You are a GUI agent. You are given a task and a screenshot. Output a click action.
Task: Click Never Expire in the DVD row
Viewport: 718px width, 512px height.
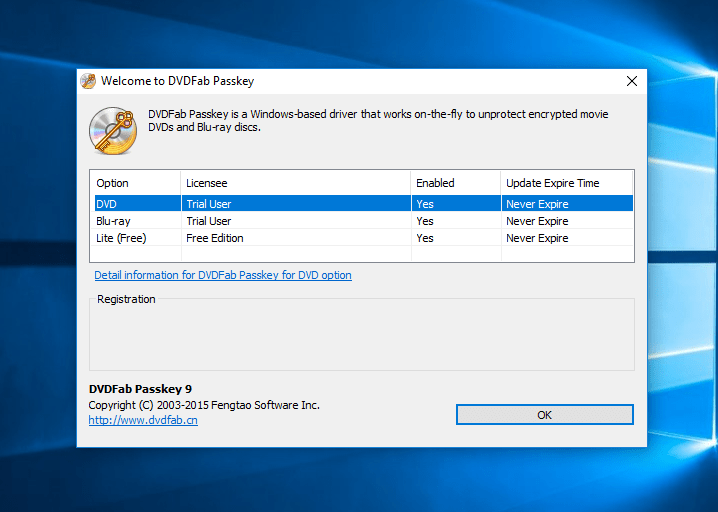click(x=537, y=204)
